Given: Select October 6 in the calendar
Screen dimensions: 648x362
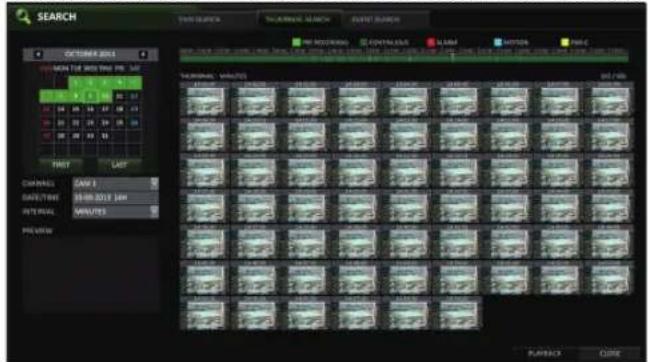Looking at the screenshot, I should point(46,96).
